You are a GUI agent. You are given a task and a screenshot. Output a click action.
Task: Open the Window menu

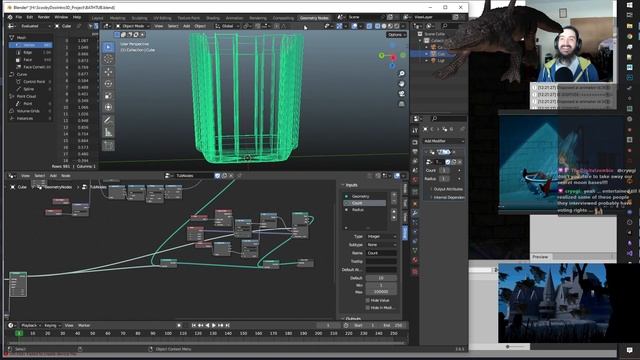(x=61, y=17)
